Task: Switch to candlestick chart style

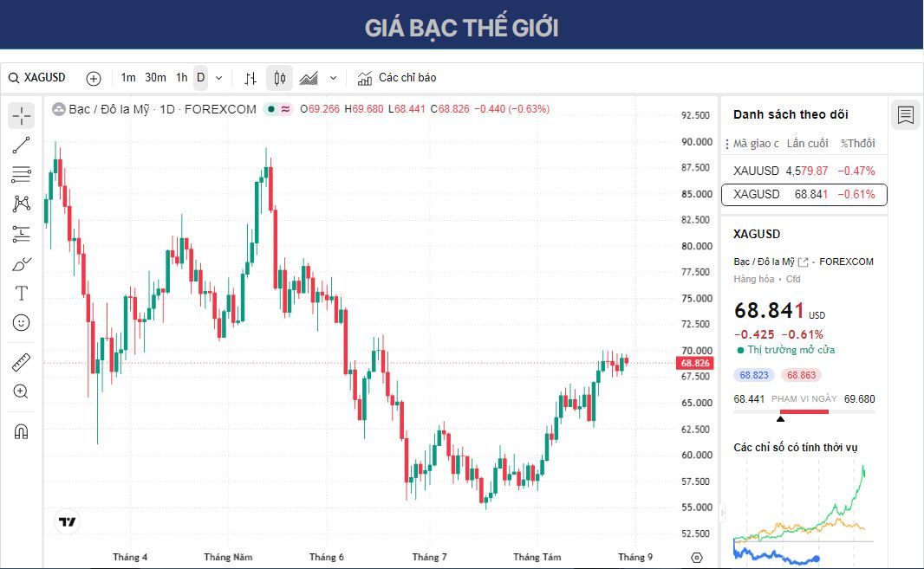Action: click(279, 78)
